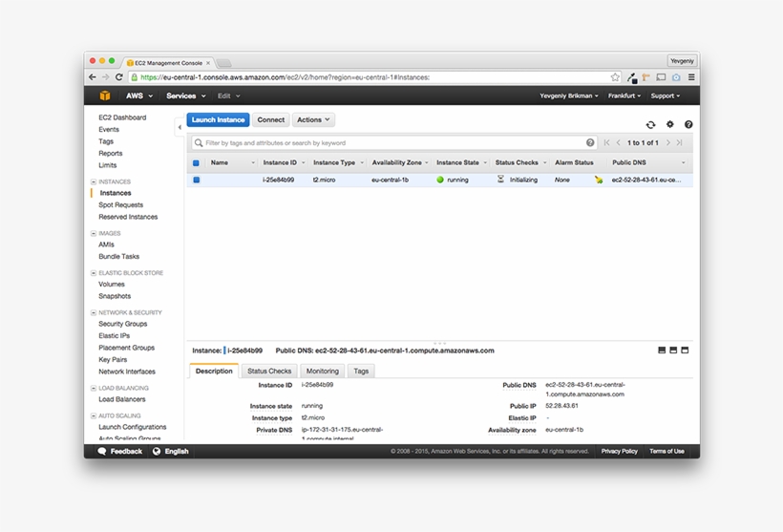
Task: Click the cast screen extension icon
Action: click(x=661, y=77)
